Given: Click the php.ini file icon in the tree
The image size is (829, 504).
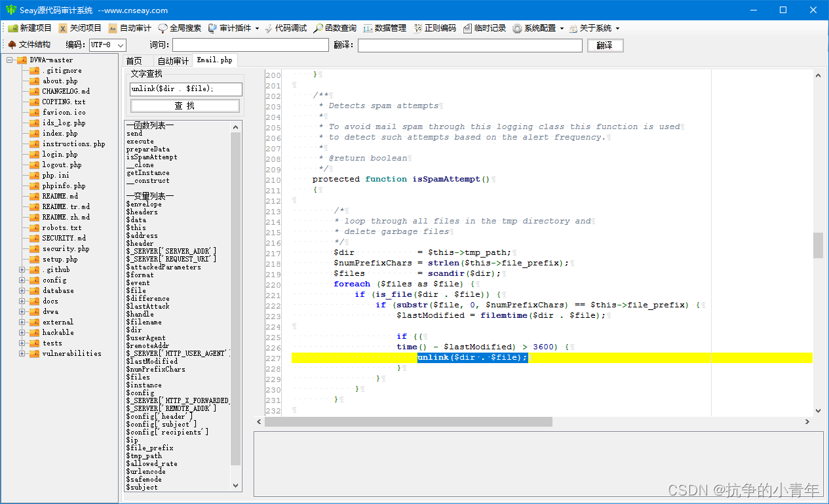Looking at the screenshot, I should [34, 176].
